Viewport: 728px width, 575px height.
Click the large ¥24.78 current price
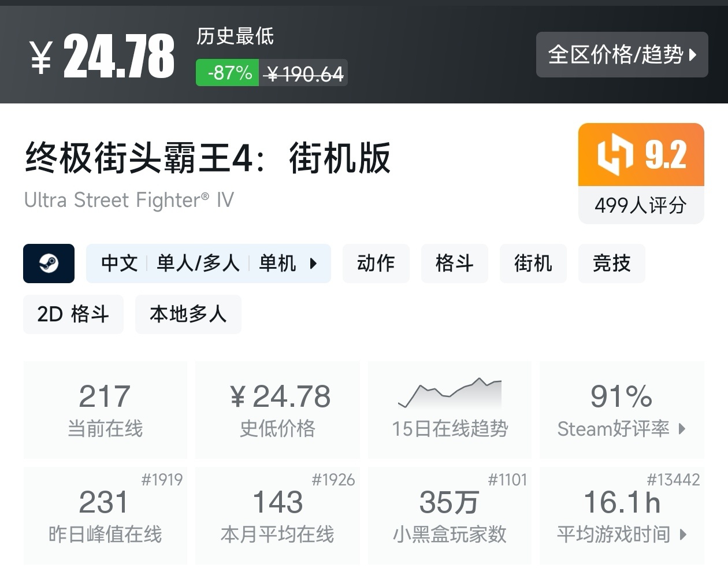pos(102,55)
